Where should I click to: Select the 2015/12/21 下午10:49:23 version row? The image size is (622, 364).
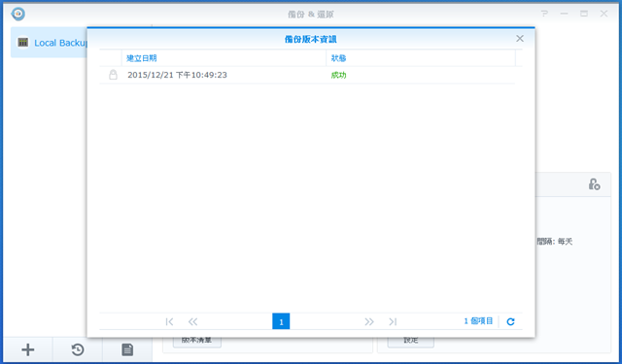pyautogui.click(x=307, y=75)
